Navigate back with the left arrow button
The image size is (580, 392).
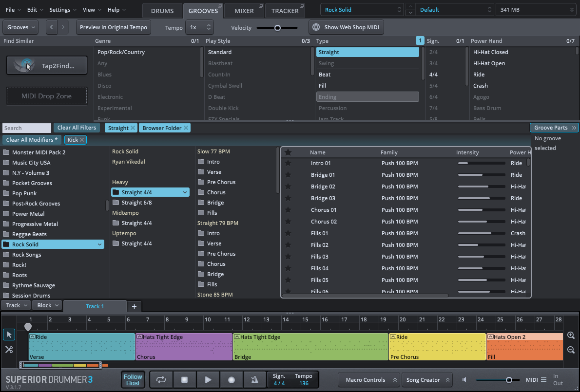tap(51, 27)
